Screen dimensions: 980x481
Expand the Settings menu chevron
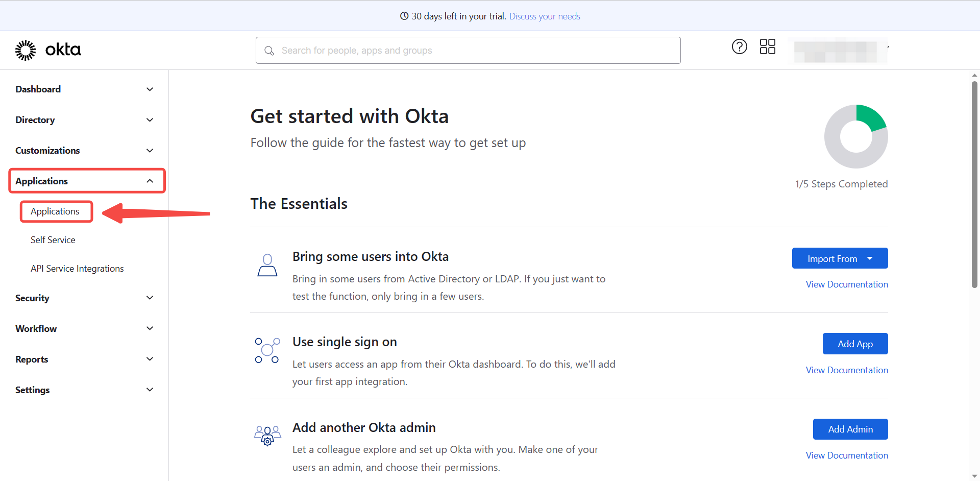[x=150, y=390]
